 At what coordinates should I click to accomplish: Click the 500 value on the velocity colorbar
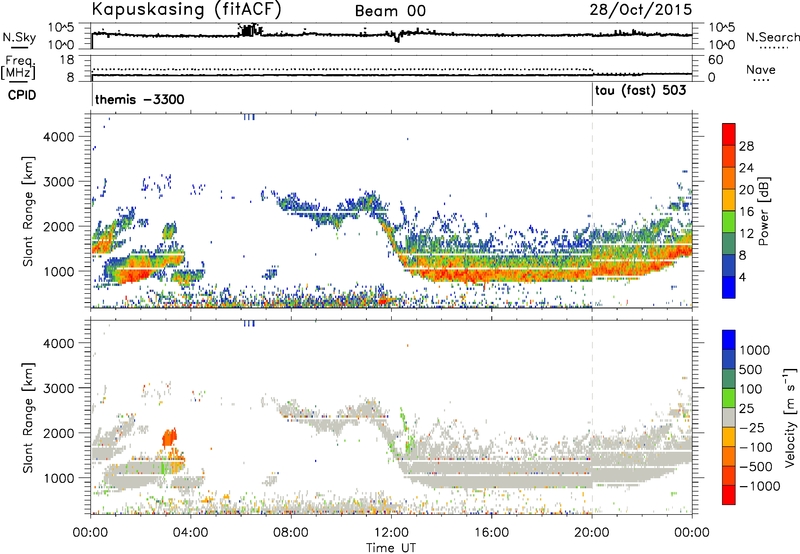coord(751,370)
